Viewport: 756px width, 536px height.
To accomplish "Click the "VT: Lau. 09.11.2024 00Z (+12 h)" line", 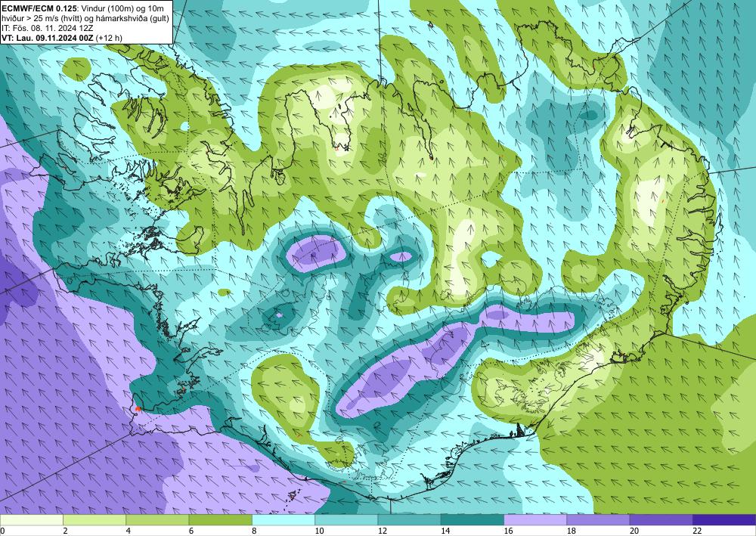I will [62, 38].
